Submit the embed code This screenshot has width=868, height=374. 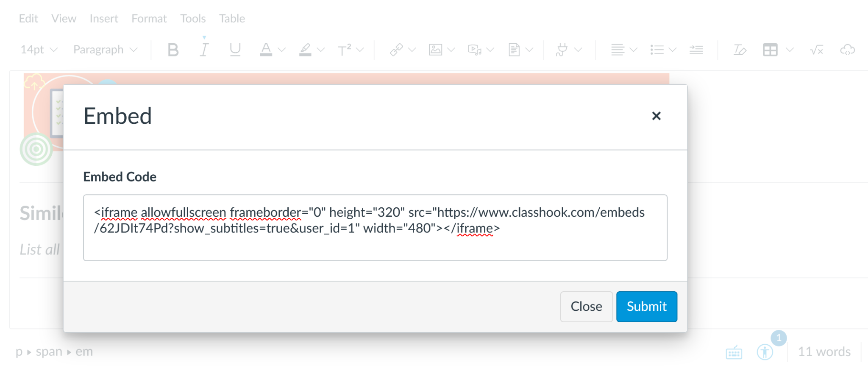click(646, 307)
